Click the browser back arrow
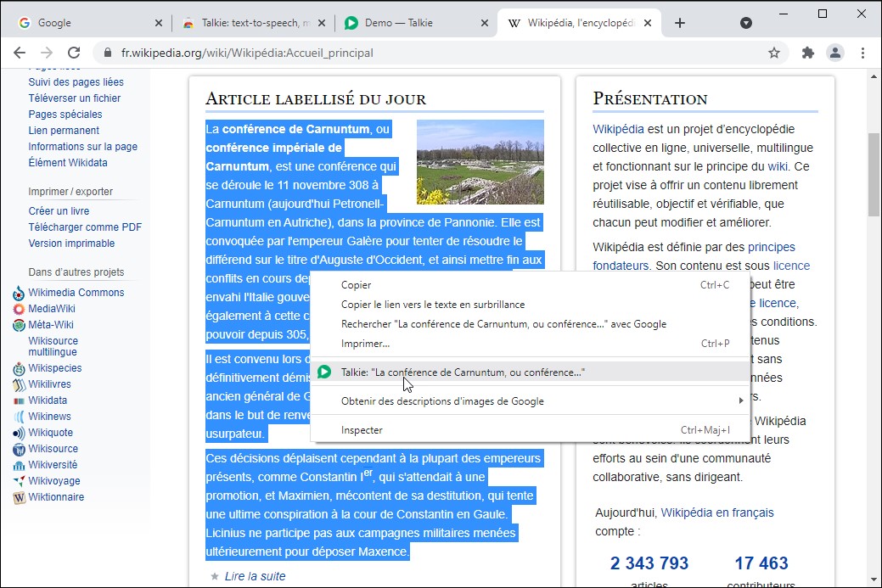This screenshot has height=588, width=882. tap(20, 53)
